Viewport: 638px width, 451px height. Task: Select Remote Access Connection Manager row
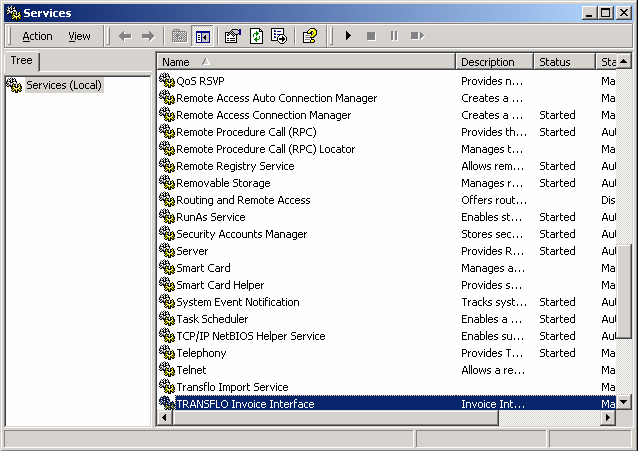coord(387,115)
